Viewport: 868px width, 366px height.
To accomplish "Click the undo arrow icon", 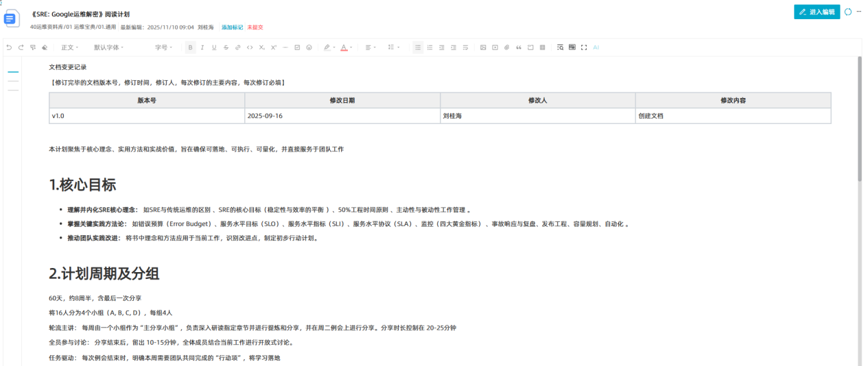I will pyautogui.click(x=9, y=47).
